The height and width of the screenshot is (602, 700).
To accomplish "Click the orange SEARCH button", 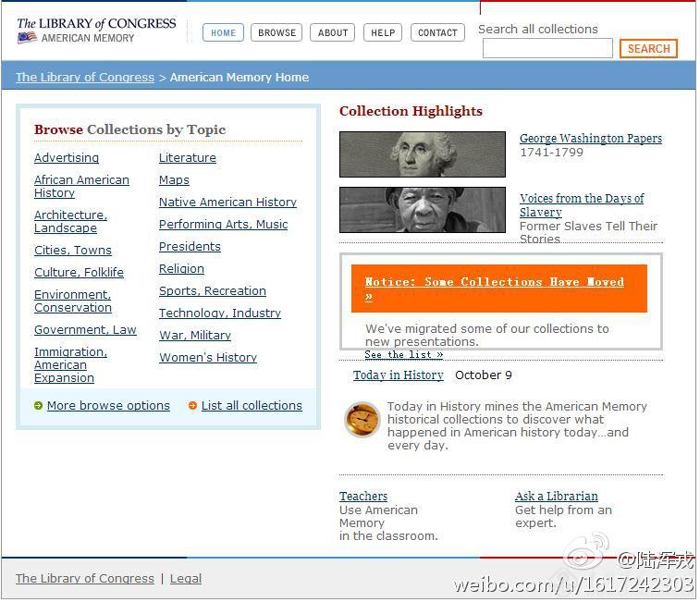I will pos(648,48).
